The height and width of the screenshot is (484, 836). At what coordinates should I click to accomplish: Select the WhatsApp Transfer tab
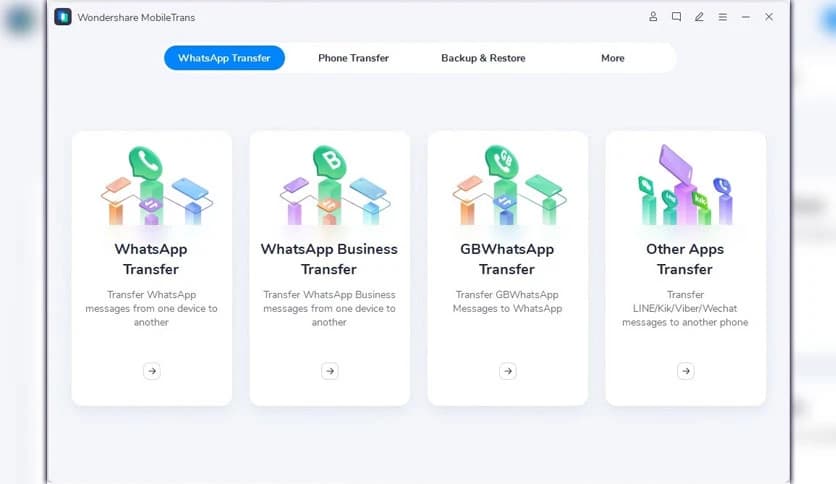(x=224, y=58)
